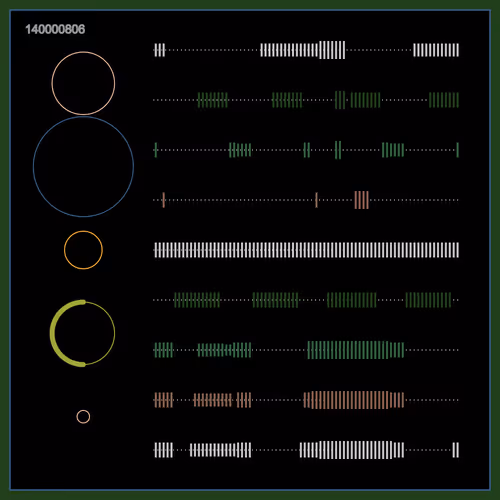Click the single salmon tick at fourth row's left
500x500 pixels.
[x=163, y=200]
